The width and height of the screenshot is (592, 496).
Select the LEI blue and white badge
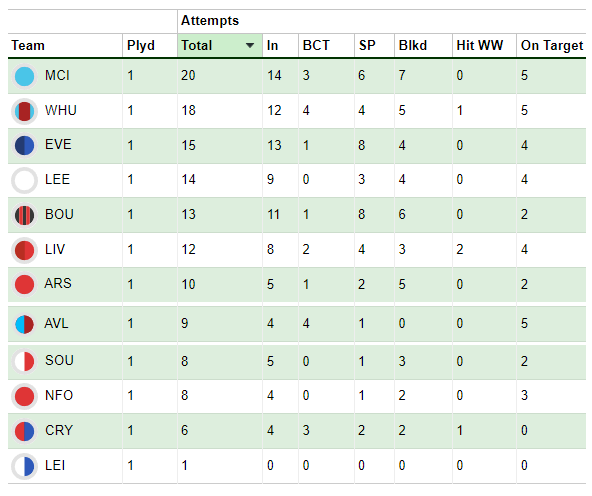[25, 467]
